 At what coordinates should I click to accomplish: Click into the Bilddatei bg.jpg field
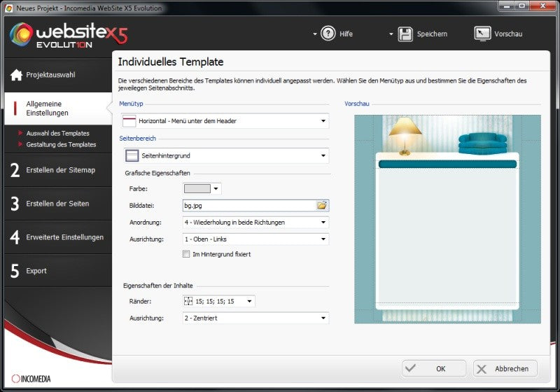[x=249, y=205]
